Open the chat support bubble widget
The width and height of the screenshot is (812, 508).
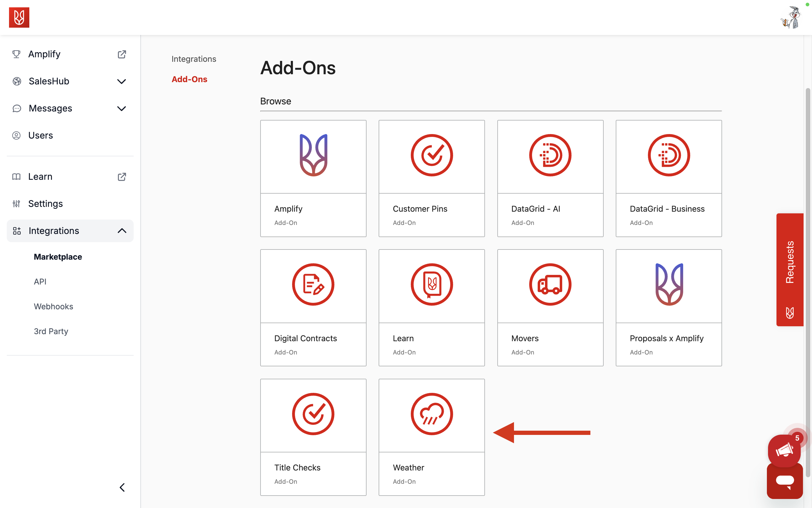point(785,481)
